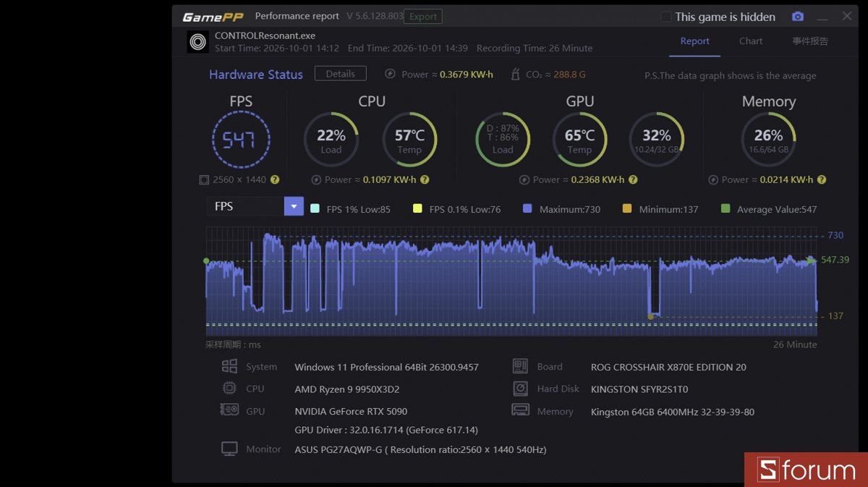This screenshot has width=868, height=487.
Task: Click the NVIDIA GeForce RTX 5090 text
Action: pos(351,411)
